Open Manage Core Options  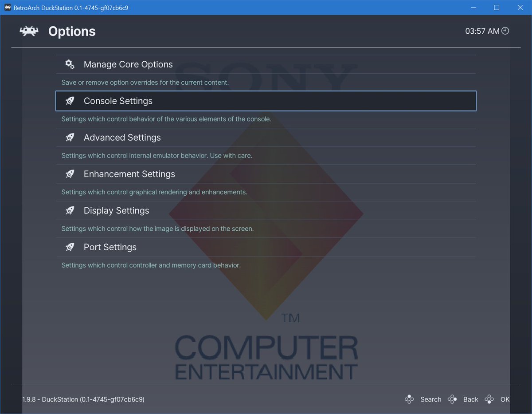click(x=128, y=64)
